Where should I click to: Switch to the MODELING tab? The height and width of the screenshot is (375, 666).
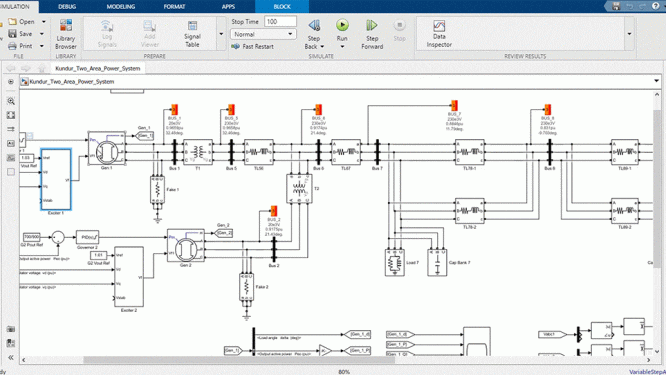point(121,6)
